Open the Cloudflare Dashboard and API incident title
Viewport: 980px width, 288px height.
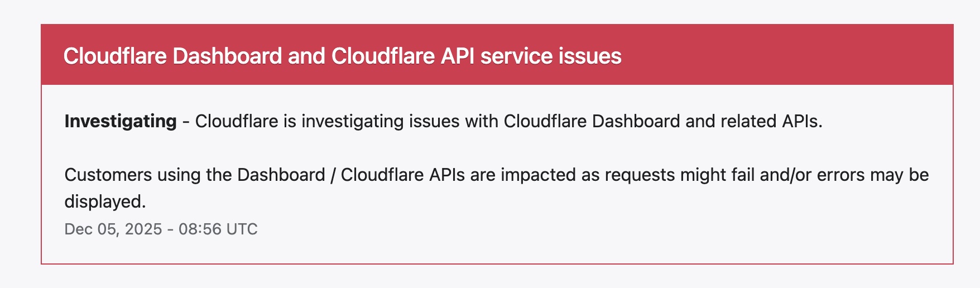342,56
